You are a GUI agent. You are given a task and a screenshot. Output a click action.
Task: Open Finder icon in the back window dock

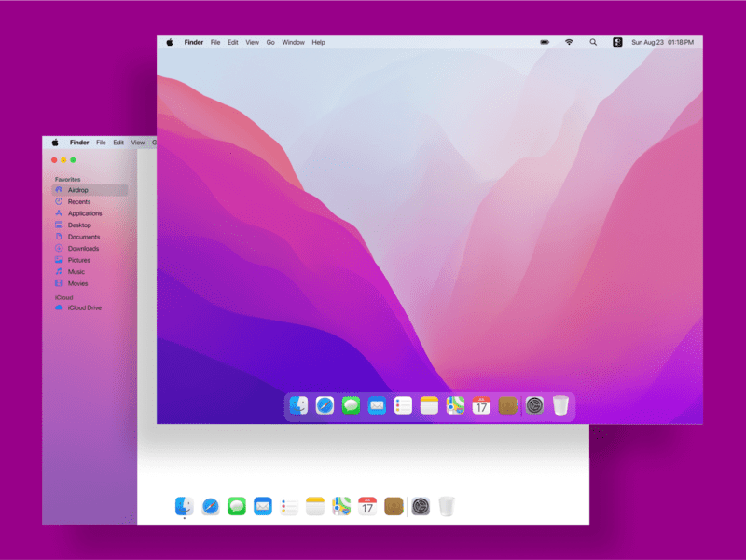(184, 506)
